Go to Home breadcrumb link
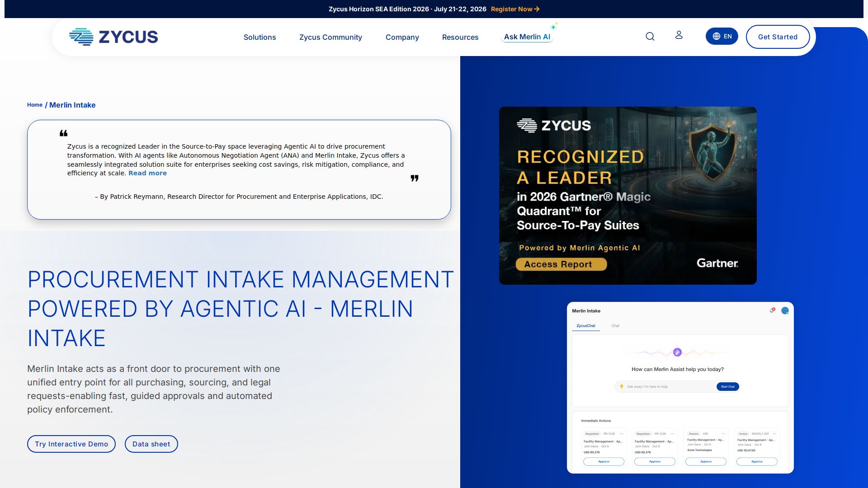Viewport: 868px width, 488px height. [35, 105]
